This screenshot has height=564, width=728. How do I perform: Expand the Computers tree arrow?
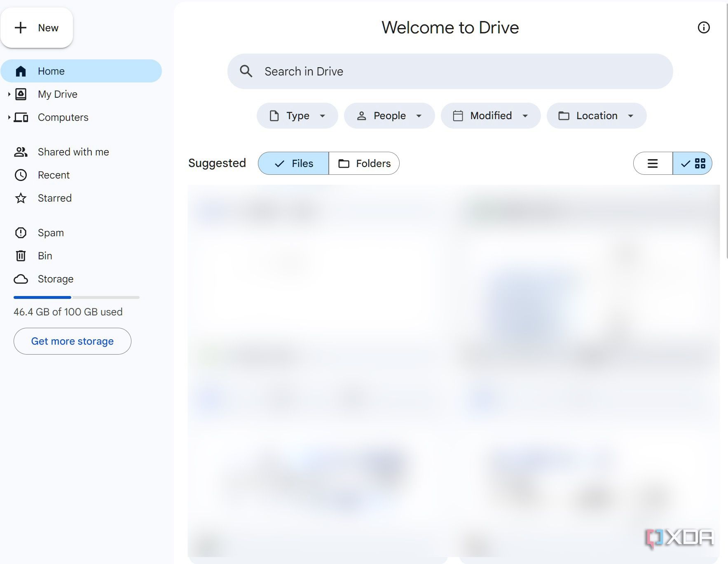point(9,117)
